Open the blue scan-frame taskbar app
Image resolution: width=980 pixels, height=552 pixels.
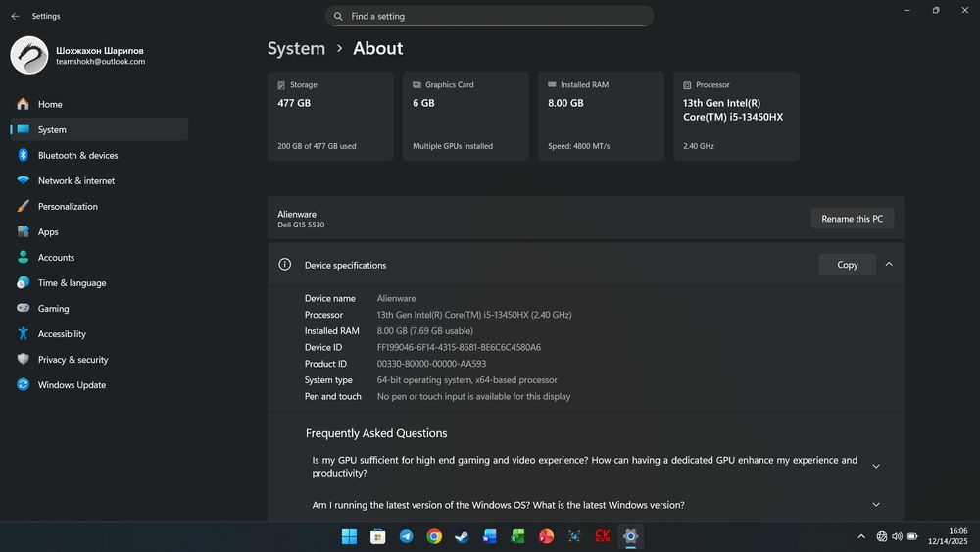(574, 536)
